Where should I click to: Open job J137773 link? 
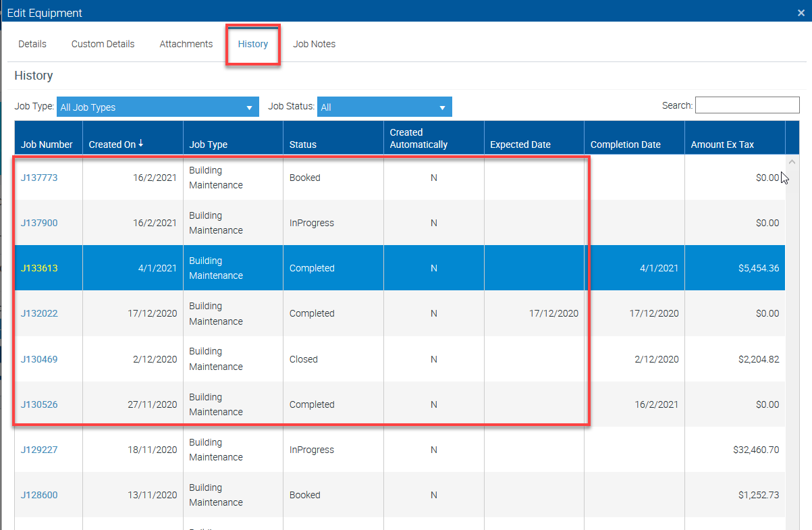[x=39, y=178]
